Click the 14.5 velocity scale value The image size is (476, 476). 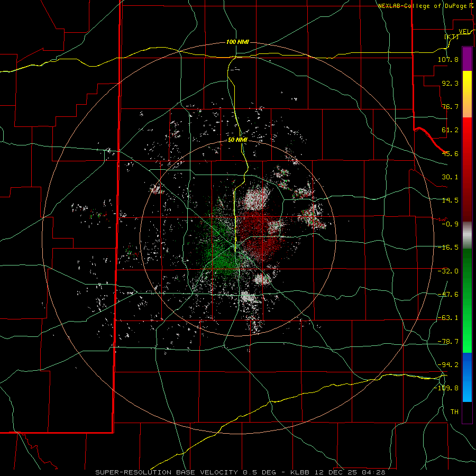(x=450, y=200)
